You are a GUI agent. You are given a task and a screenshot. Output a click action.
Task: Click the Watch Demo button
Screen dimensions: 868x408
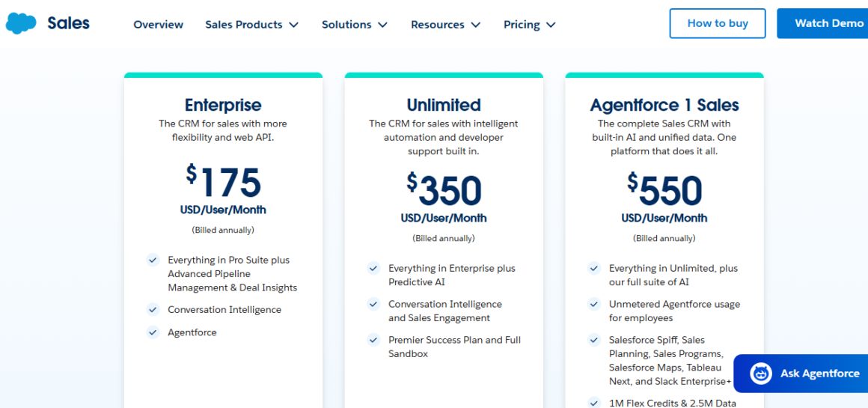point(822,23)
